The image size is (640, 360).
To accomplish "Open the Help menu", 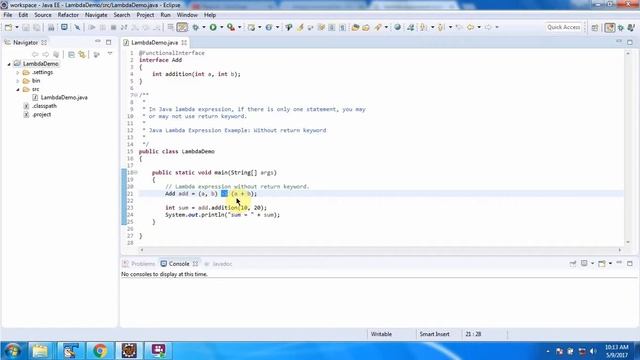I will (210, 15).
